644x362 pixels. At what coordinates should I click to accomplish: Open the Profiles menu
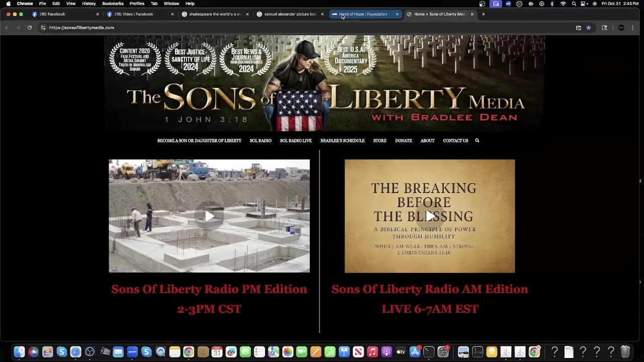click(137, 4)
